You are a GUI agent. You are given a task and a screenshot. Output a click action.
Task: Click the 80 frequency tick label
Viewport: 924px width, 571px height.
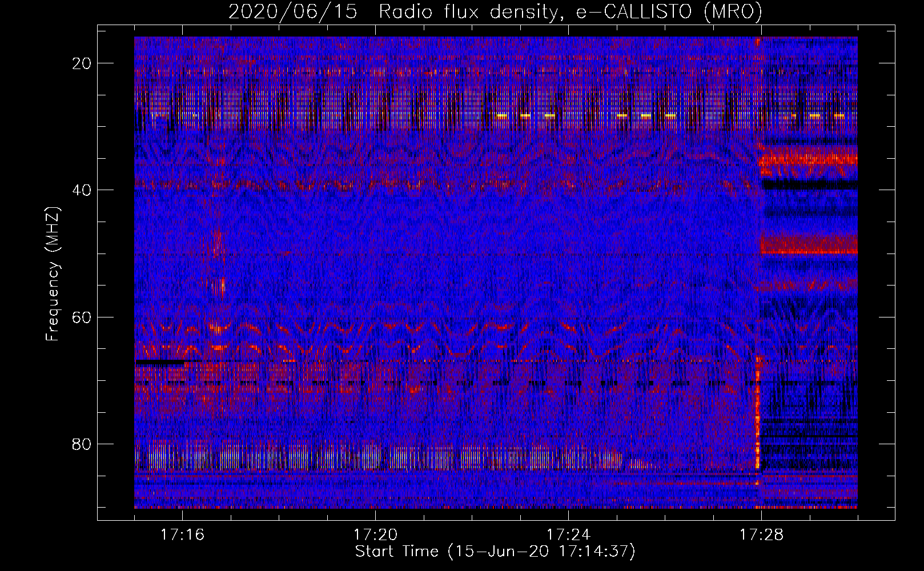pos(82,444)
